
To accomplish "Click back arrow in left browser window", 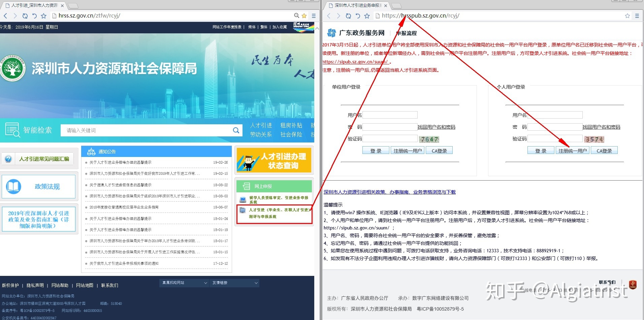I will (x=5, y=16).
